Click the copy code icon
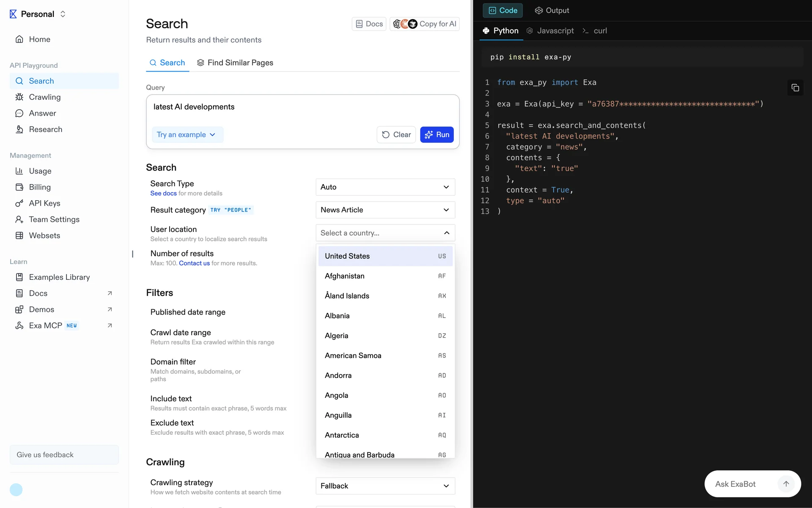Image resolution: width=812 pixels, height=508 pixels. [795, 88]
